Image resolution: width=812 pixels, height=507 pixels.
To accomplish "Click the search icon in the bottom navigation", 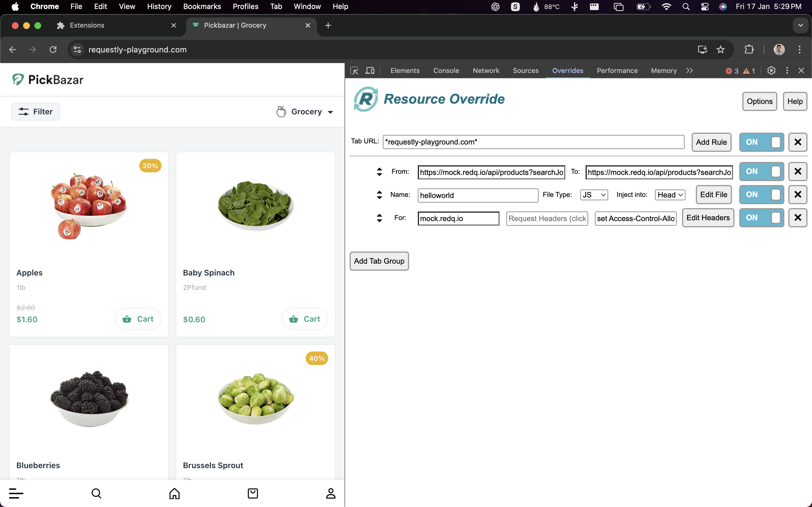I will [x=96, y=493].
